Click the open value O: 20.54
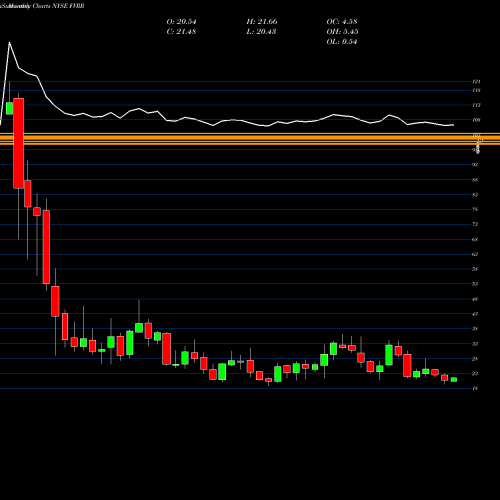The image size is (500, 500). point(181,22)
